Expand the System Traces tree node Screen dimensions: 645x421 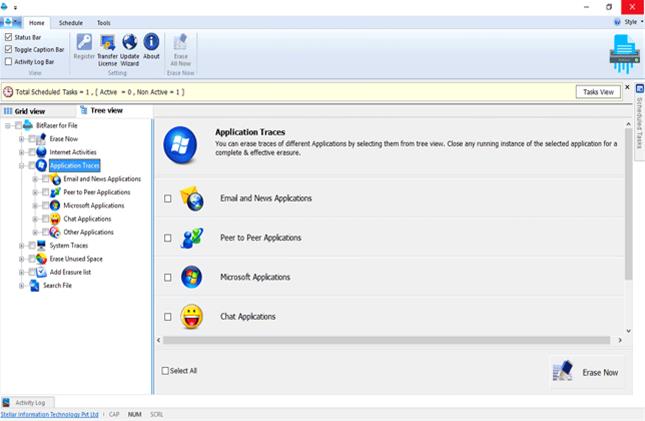tap(21, 245)
